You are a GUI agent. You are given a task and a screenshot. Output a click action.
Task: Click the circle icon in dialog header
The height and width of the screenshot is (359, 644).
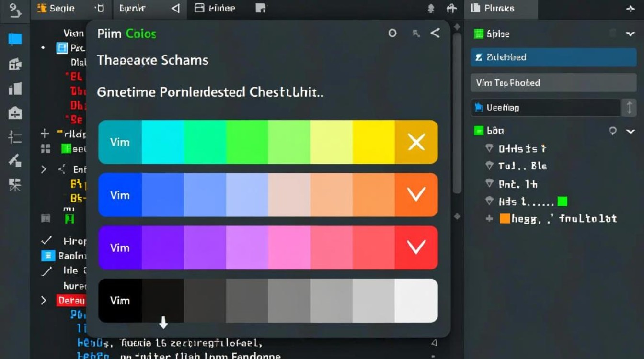392,33
